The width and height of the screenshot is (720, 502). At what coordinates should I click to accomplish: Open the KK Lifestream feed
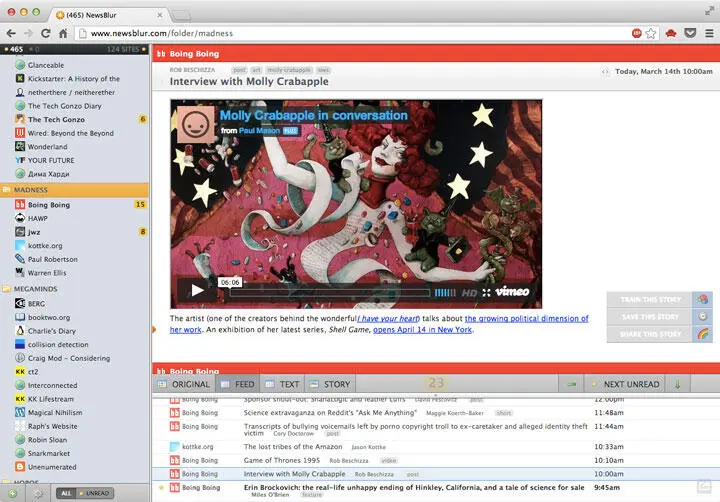74,399
